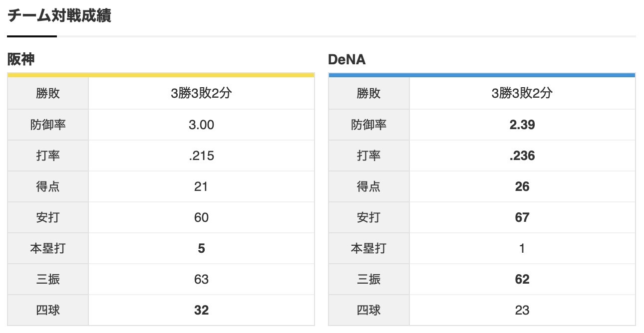
Task: Click the 勝敗 label in DeNA table
Action: (368, 93)
